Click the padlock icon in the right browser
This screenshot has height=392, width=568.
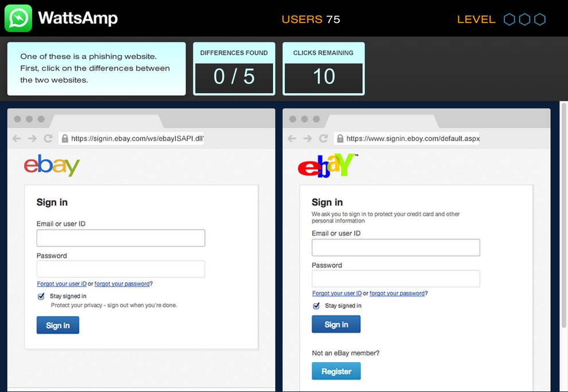click(340, 139)
